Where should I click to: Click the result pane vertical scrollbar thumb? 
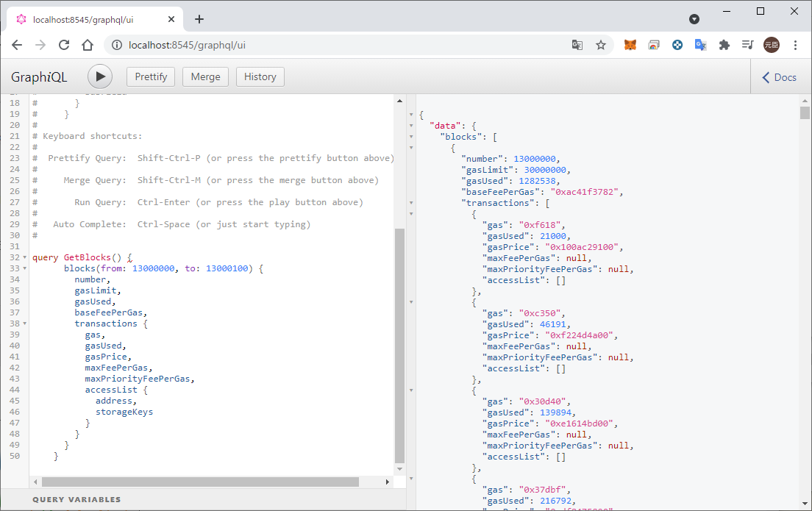pyautogui.click(x=805, y=113)
